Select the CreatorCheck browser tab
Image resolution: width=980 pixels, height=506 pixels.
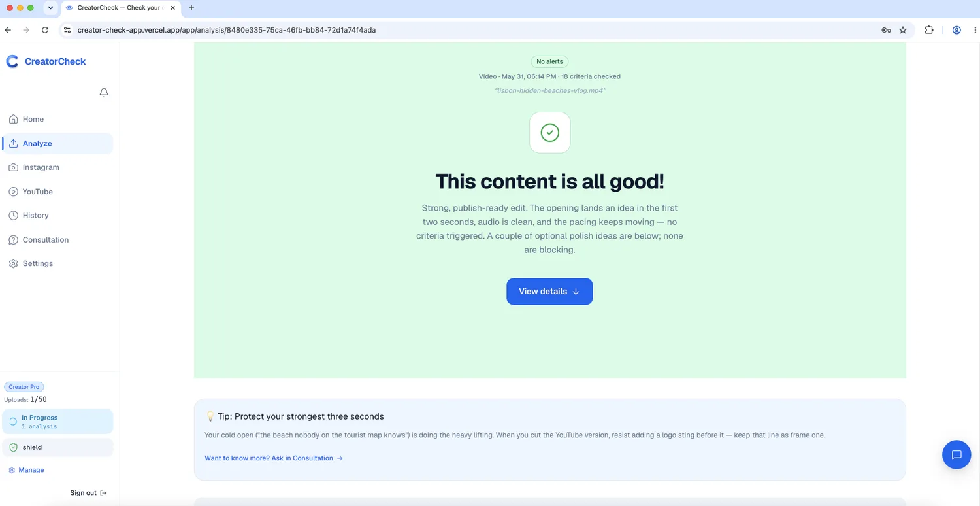[x=122, y=8]
